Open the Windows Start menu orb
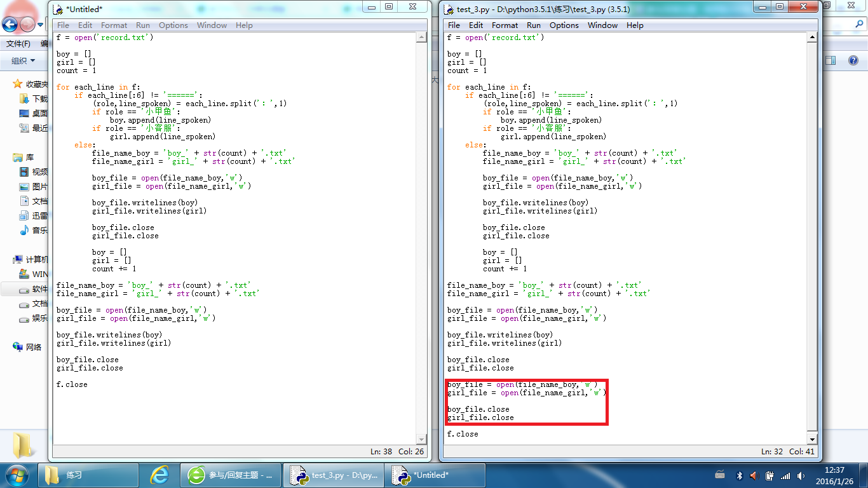The height and width of the screenshot is (488, 868). point(17,475)
